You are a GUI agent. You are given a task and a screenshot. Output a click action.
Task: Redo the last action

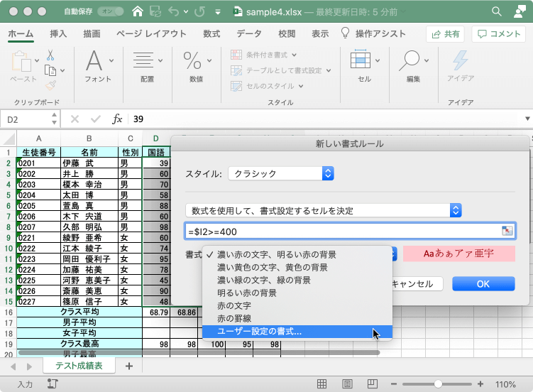[199, 11]
